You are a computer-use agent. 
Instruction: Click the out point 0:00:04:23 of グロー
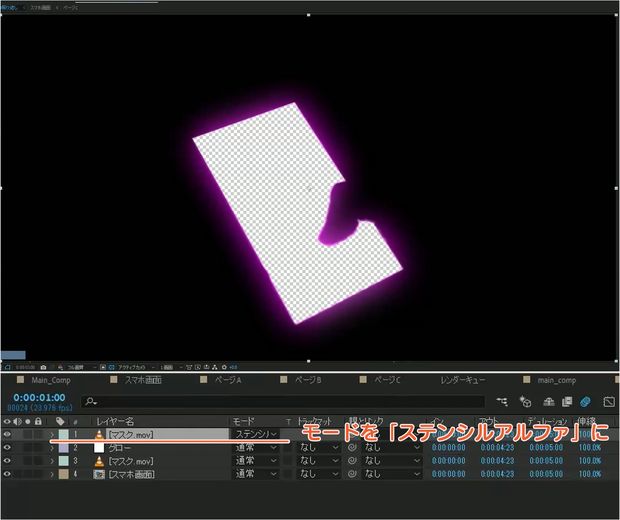pyautogui.click(x=497, y=448)
